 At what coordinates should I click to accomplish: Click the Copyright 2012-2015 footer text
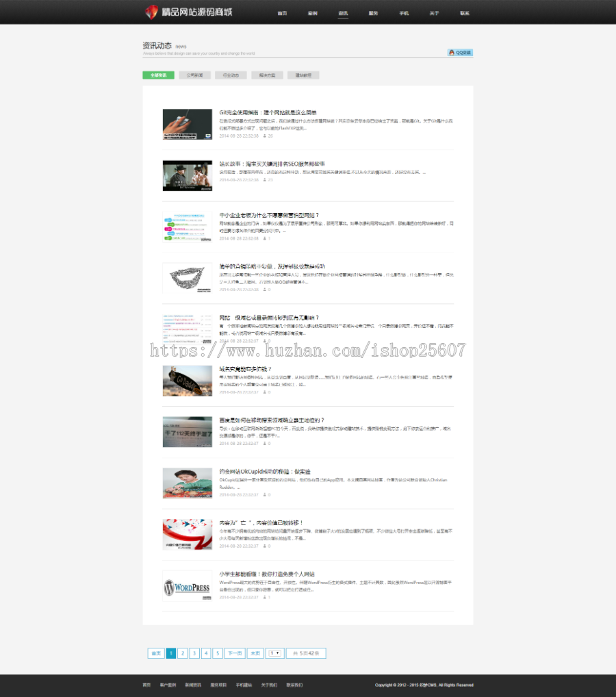pos(424,685)
